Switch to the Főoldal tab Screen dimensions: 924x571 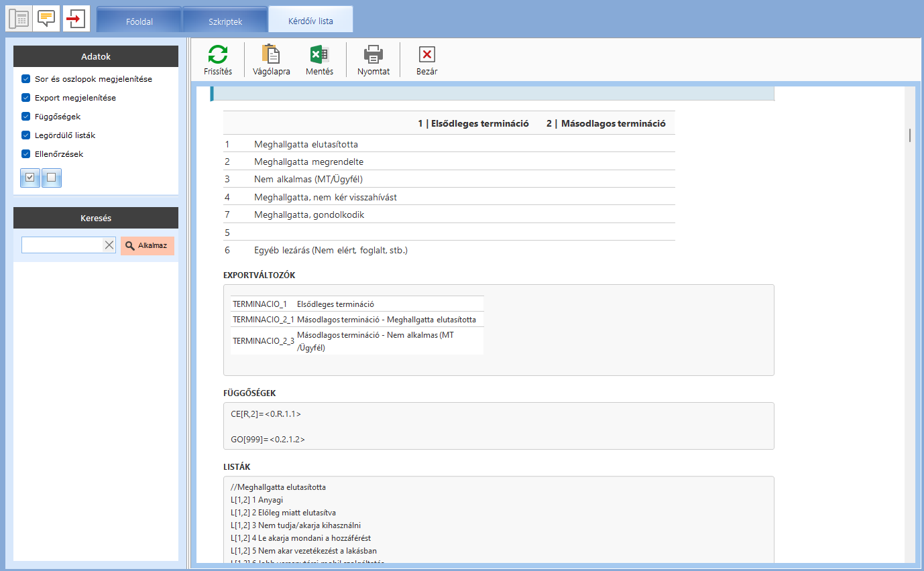pyautogui.click(x=139, y=21)
